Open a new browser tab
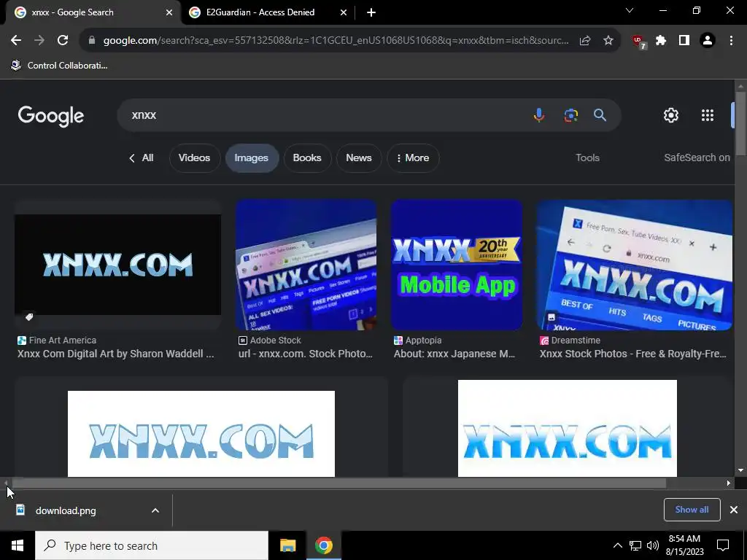Image resolution: width=747 pixels, height=560 pixels. point(371,12)
